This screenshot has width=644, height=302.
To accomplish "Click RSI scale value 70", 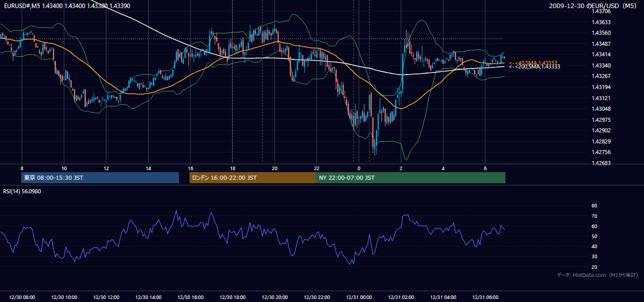I will (x=594, y=216).
